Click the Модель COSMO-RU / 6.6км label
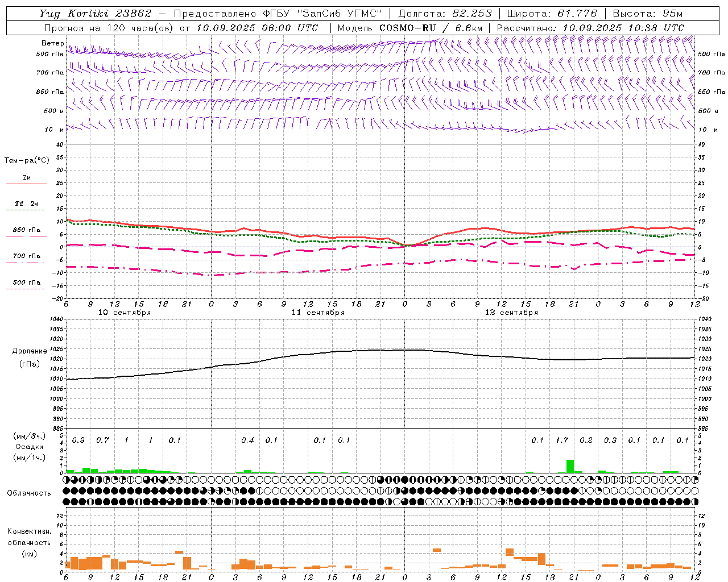 coord(410,28)
